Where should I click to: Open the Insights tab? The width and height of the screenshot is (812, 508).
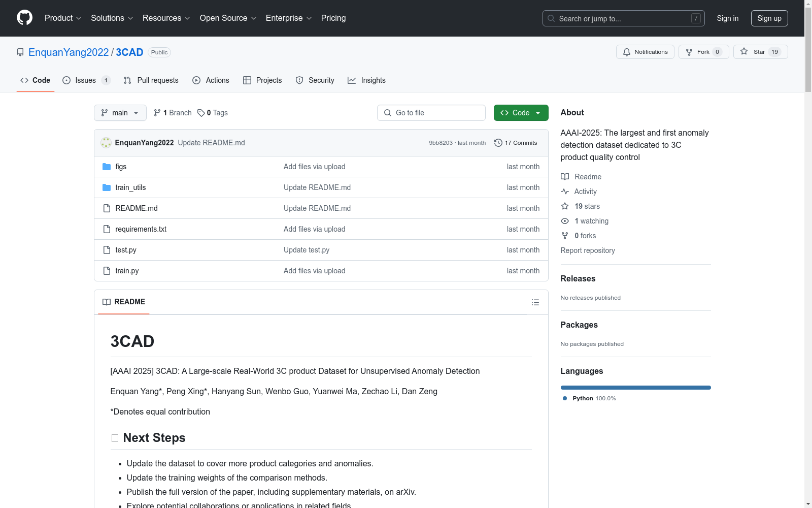tap(366, 80)
